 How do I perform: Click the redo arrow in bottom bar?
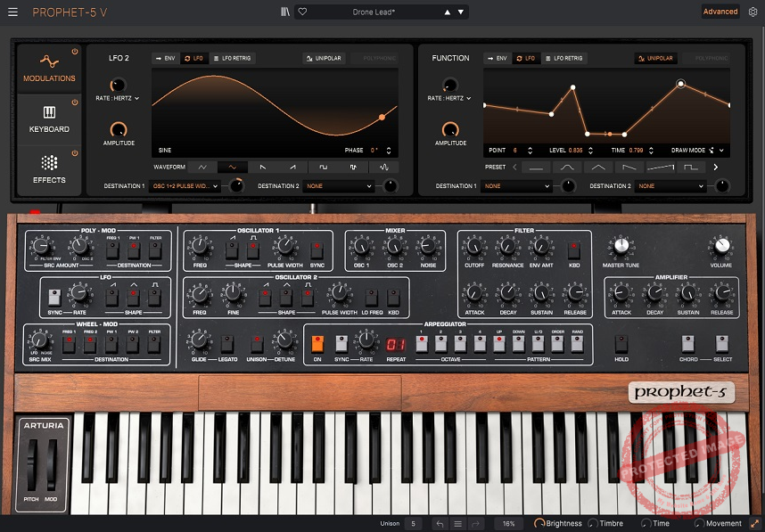pos(475,524)
